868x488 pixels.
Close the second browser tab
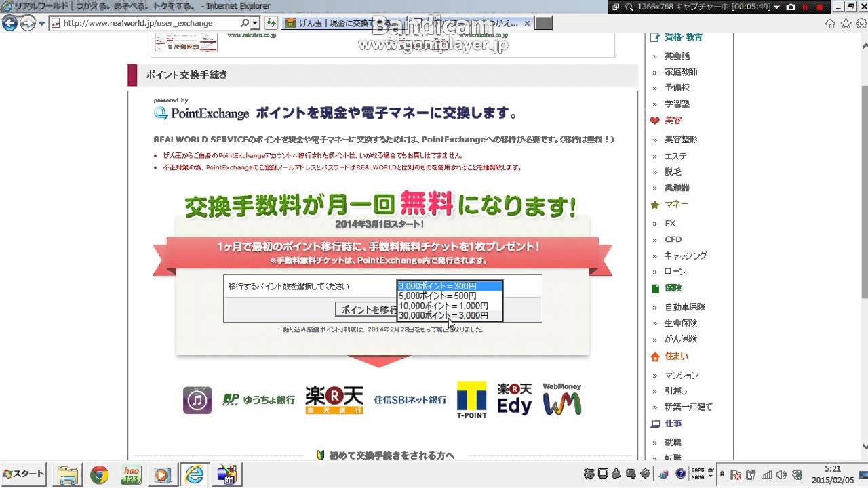tap(527, 23)
